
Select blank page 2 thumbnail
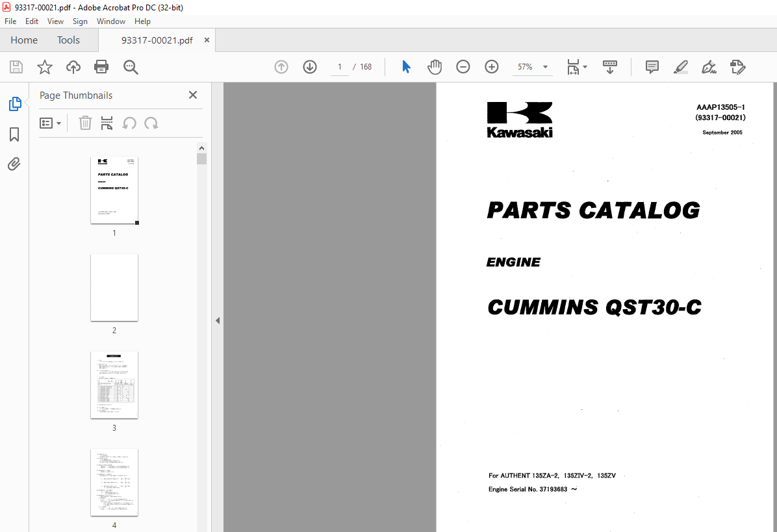click(x=114, y=288)
